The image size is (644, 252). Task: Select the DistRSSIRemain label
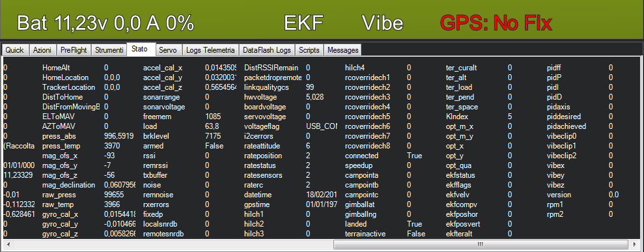tap(271, 68)
